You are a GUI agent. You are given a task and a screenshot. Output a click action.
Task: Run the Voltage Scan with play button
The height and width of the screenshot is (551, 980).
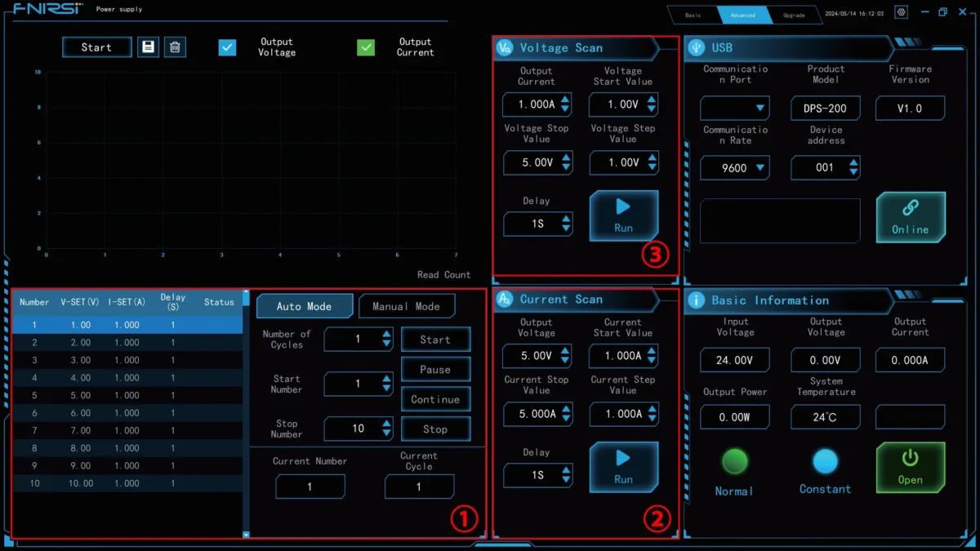[623, 216]
